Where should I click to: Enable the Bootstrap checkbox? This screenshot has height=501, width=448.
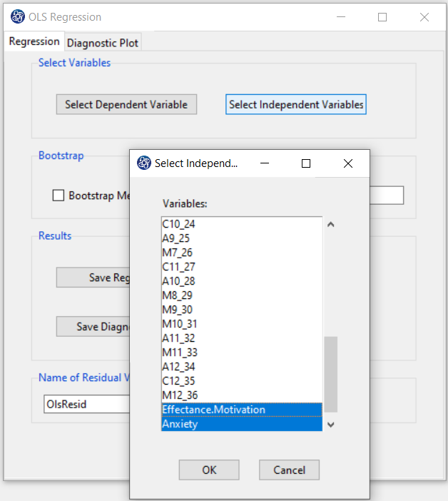tap(58, 196)
